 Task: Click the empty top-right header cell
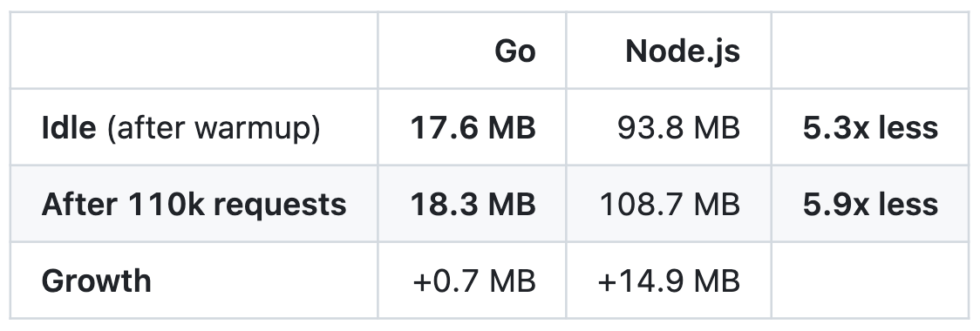[x=870, y=51]
